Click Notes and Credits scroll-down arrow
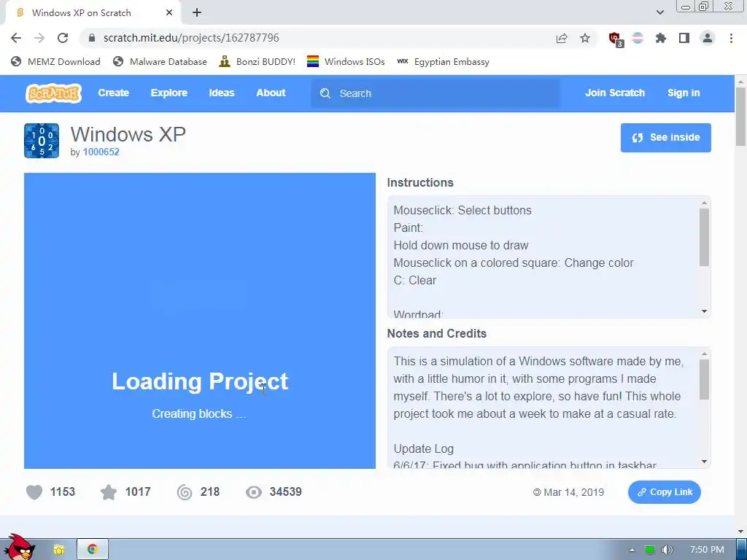747x560 pixels. coord(704,462)
